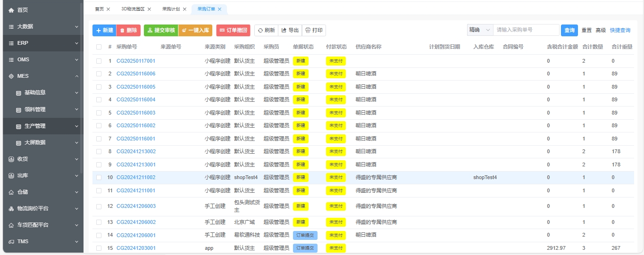Click the 基础信息 submenu icon
The image size is (644, 255).
click(19, 93)
